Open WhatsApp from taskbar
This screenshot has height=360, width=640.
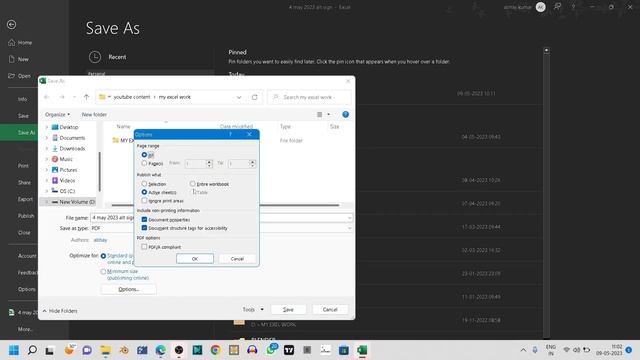pos(271,350)
